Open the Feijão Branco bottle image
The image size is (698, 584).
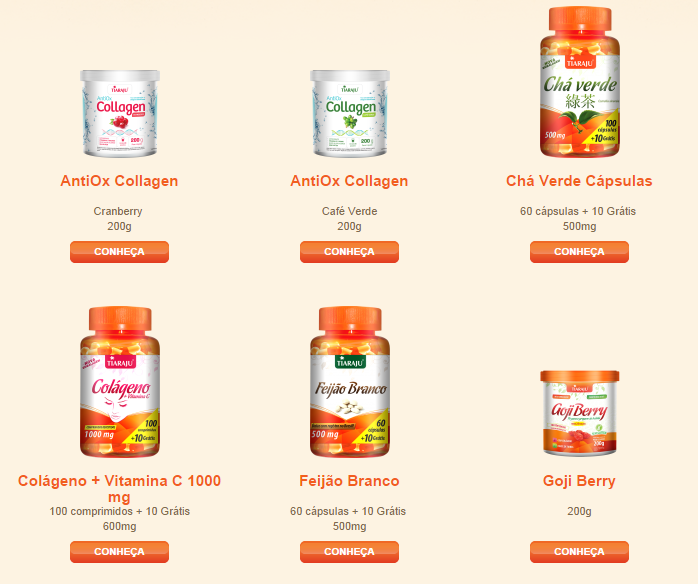(349, 381)
